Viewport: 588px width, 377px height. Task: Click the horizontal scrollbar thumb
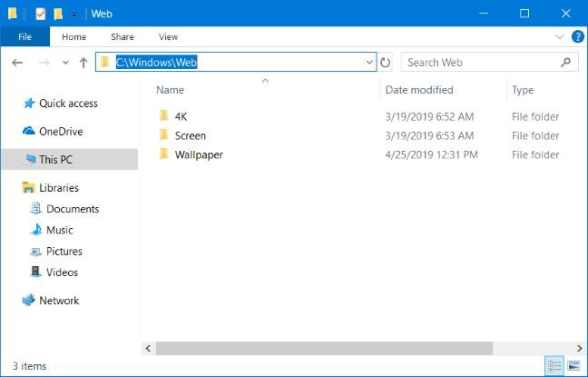(x=324, y=349)
